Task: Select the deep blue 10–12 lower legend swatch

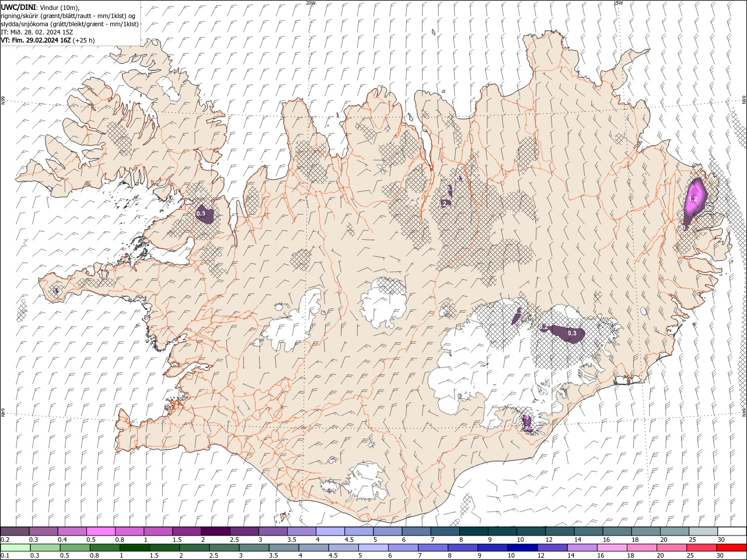Action: pos(522,548)
